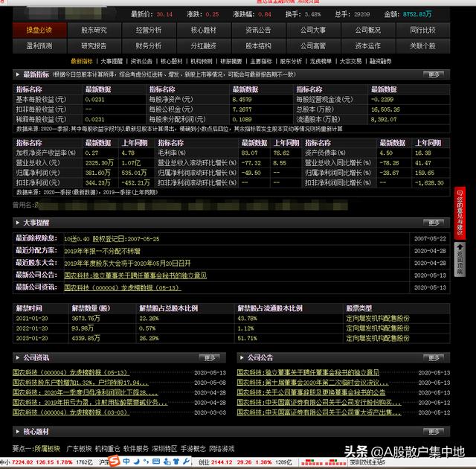
Task: Jump to 大宗交易 sub-navigation link
Action: point(350,61)
